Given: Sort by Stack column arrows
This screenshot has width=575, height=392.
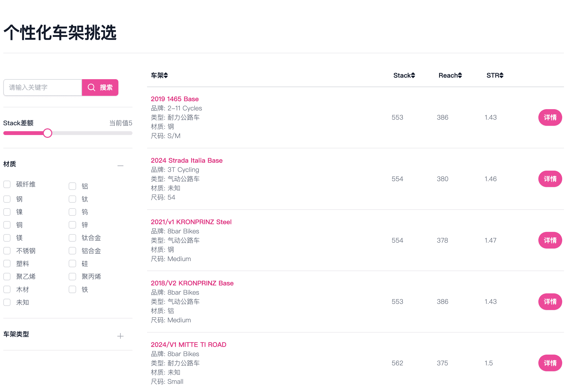Looking at the screenshot, I should [x=413, y=75].
